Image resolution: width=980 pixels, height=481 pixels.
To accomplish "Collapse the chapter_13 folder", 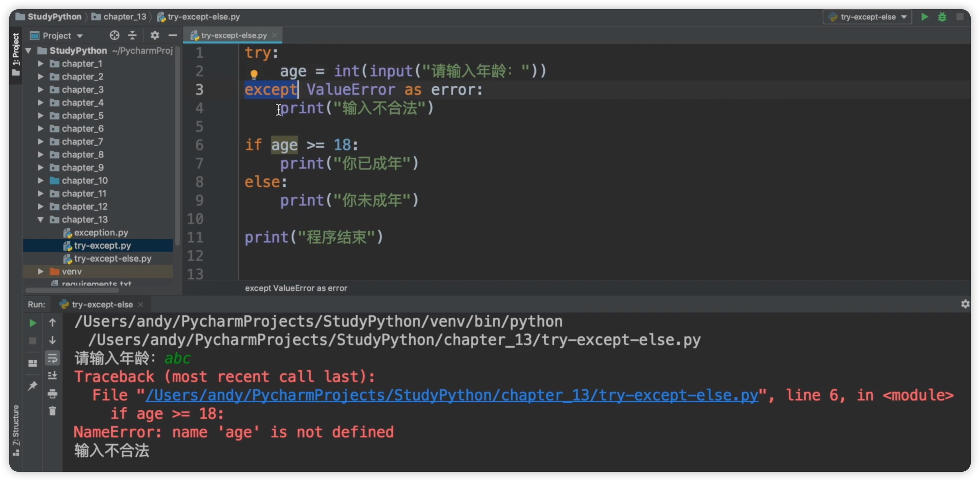I will 40,219.
